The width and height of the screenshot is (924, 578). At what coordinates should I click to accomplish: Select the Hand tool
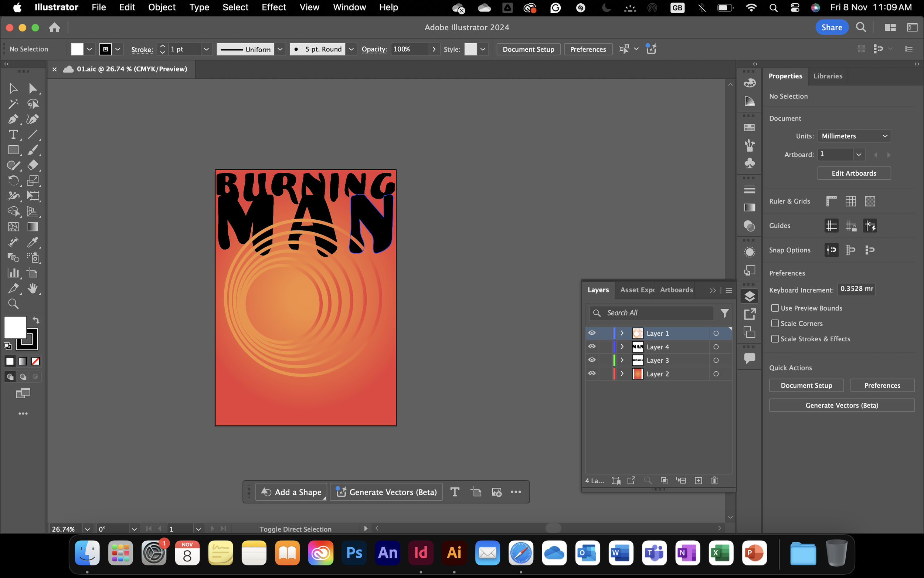pyautogui.click(x=33, y=288)
